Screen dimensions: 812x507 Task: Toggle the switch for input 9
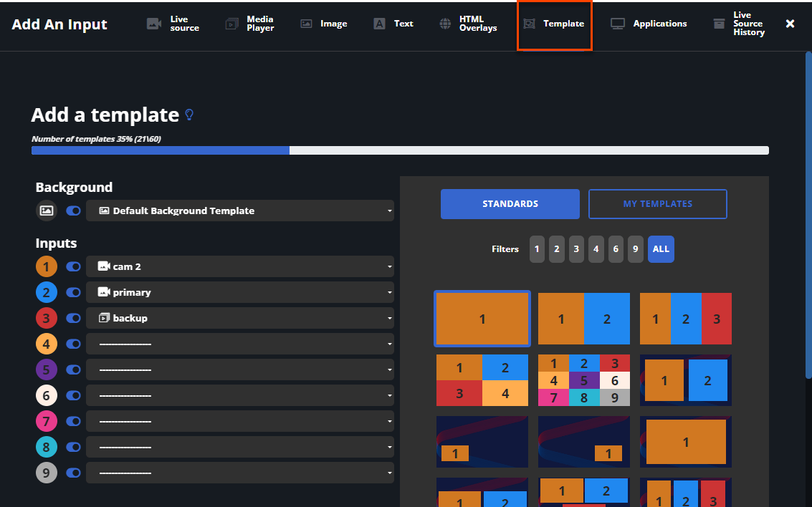74,473
